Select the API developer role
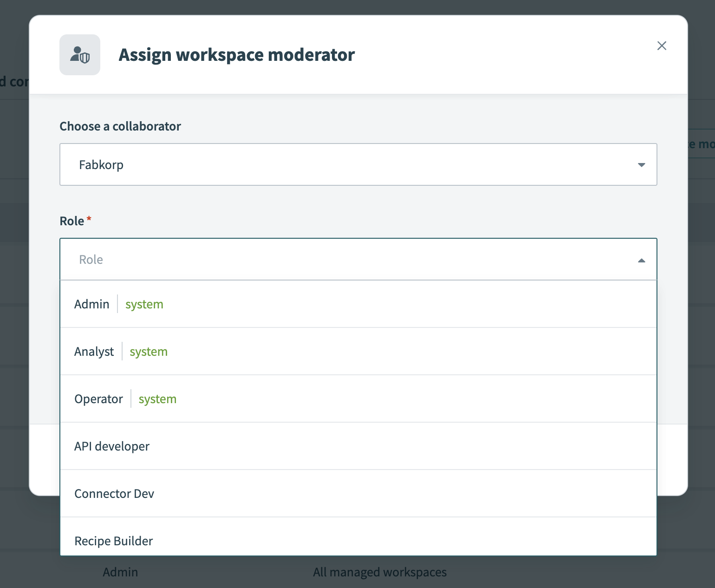 tap(112, 446)
